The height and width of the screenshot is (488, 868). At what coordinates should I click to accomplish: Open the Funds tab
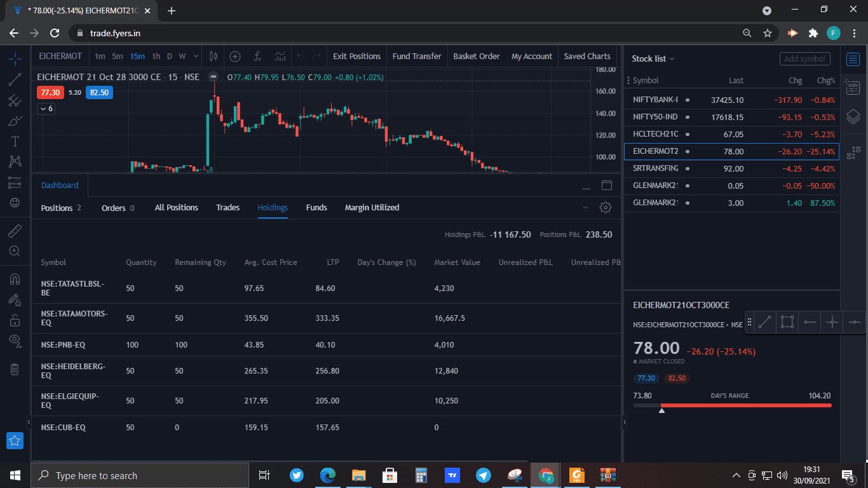[316, 208]
